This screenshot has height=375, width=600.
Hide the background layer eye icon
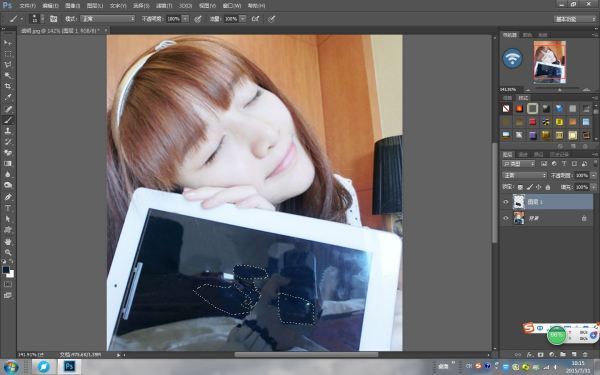[x=506, y=218]
